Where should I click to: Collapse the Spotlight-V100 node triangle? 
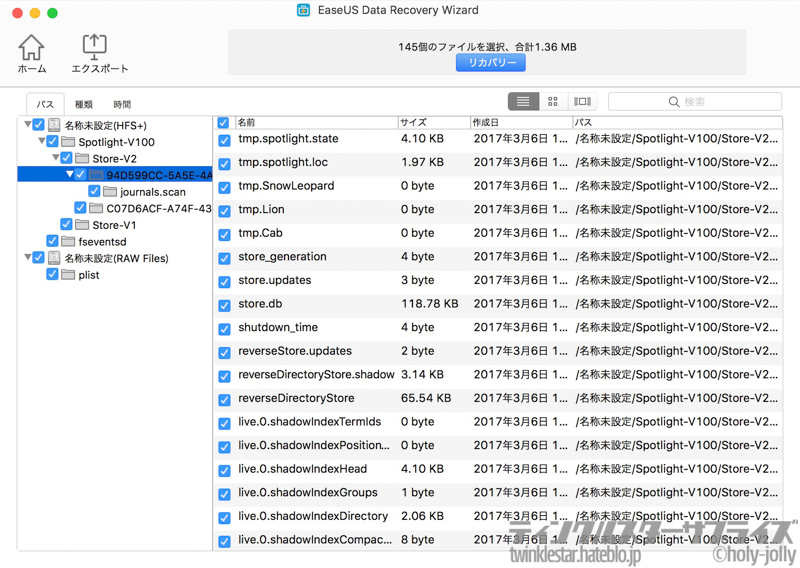[41, 140]
